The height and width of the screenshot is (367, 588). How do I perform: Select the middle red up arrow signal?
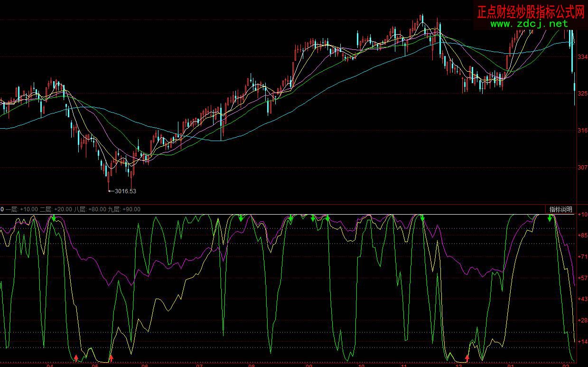click(x=111, y=358)
